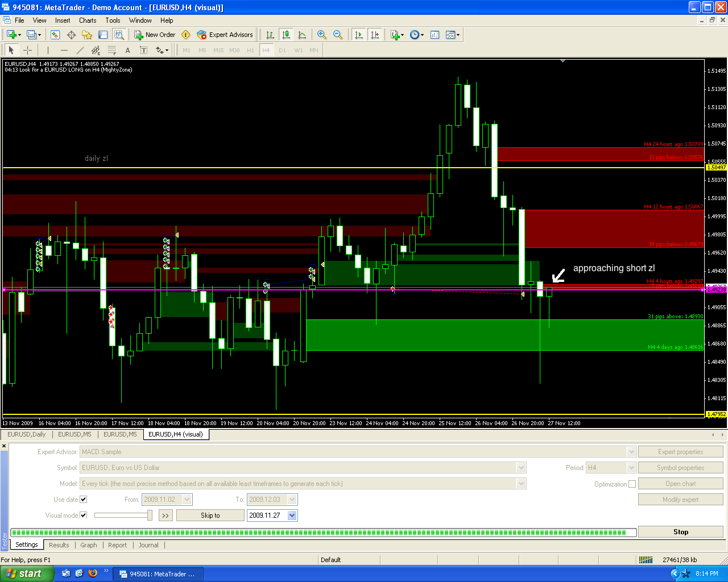Open the Profiles dropdown in toolbar
728x582 pixels.
(x=34, y=35)
